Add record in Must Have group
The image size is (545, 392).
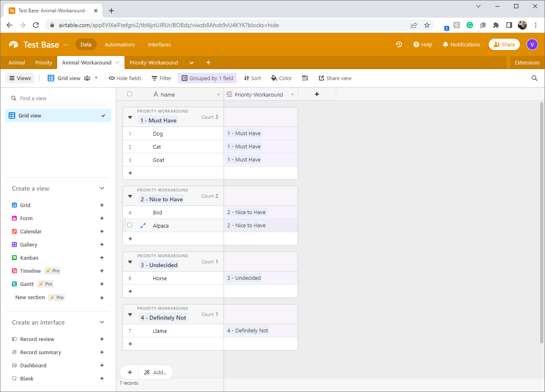tap(130, 173)
